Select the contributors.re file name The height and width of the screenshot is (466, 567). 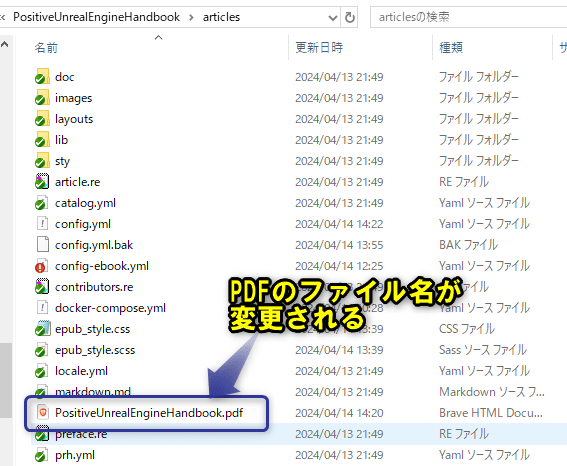coord(94,287)
